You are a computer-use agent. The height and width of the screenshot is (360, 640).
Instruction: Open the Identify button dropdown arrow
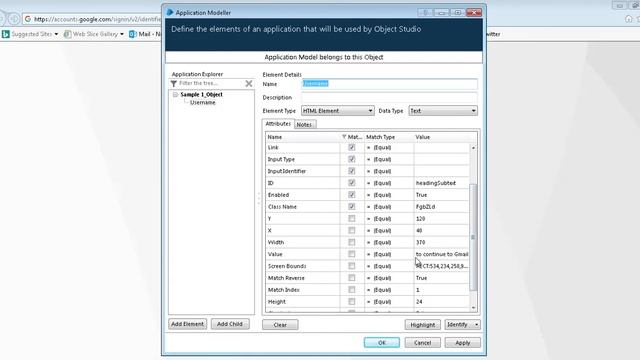coord(476,324)
